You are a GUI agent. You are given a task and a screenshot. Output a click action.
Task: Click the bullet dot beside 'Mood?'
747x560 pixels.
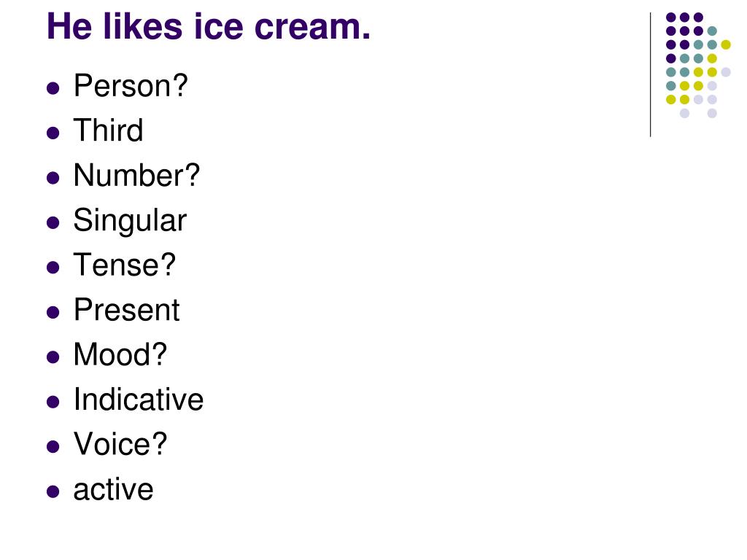(53, 357)
